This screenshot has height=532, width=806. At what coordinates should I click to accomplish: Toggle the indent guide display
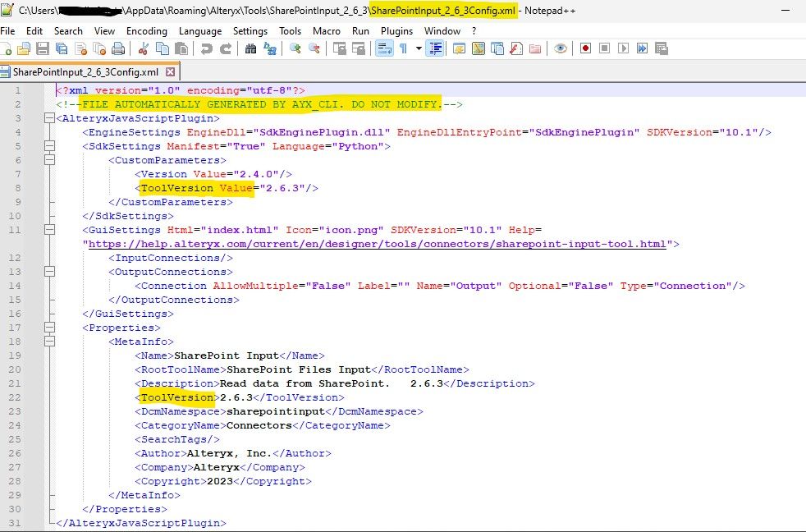pos(435,48)
